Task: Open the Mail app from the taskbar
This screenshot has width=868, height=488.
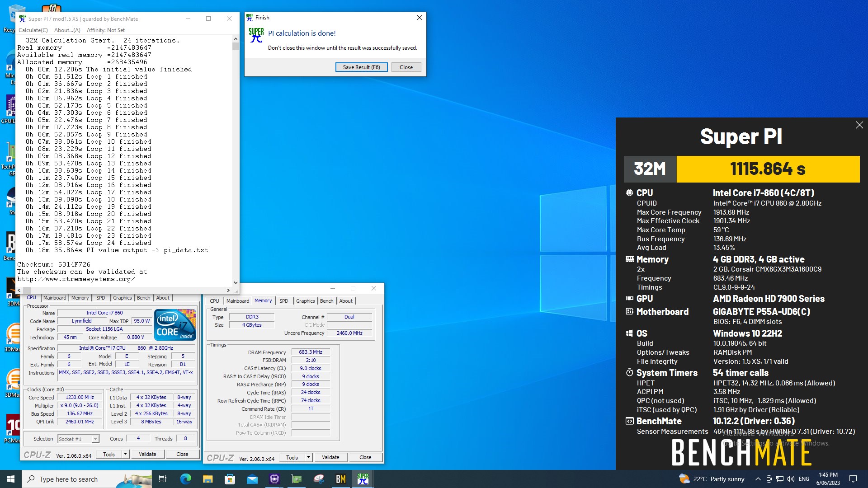Action: (252, 479)
